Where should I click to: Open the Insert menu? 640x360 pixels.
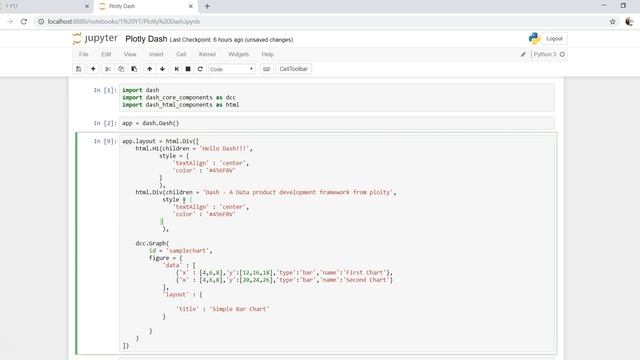(x=156, y=54)
